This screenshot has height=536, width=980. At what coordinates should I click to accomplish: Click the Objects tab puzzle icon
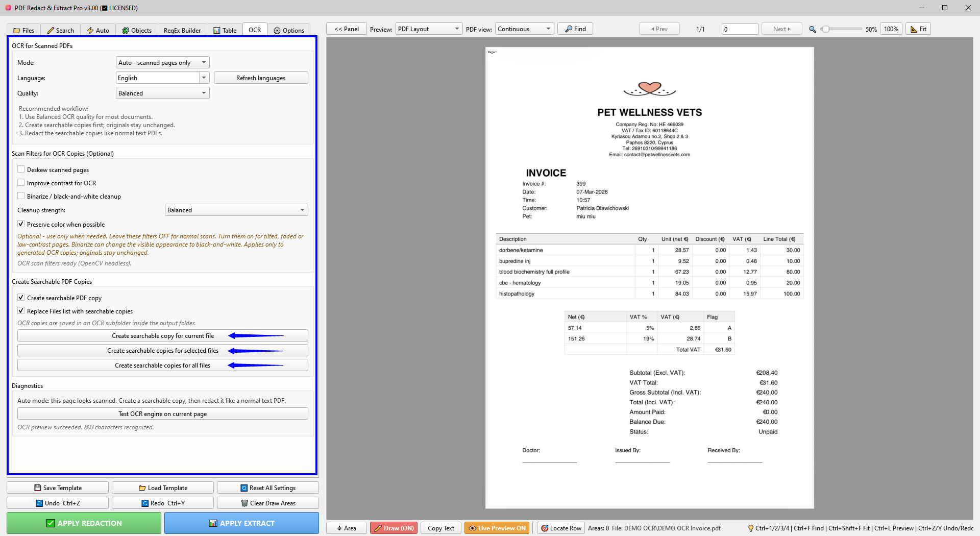[126, 31]
